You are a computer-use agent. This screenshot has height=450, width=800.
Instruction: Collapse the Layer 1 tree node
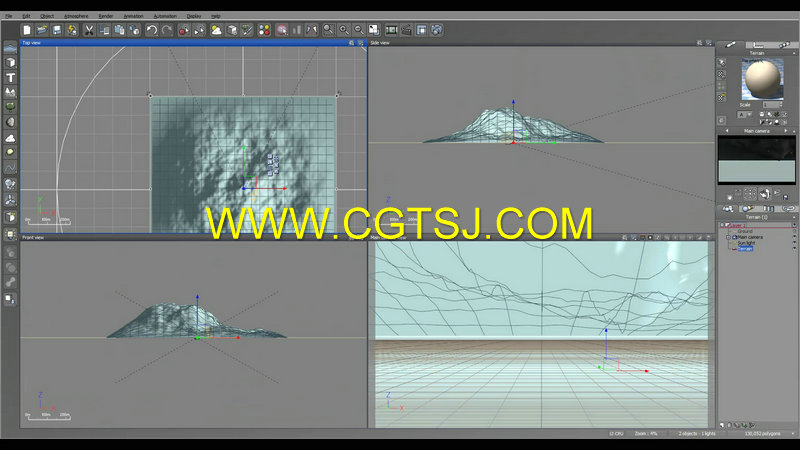click(722, 225)
